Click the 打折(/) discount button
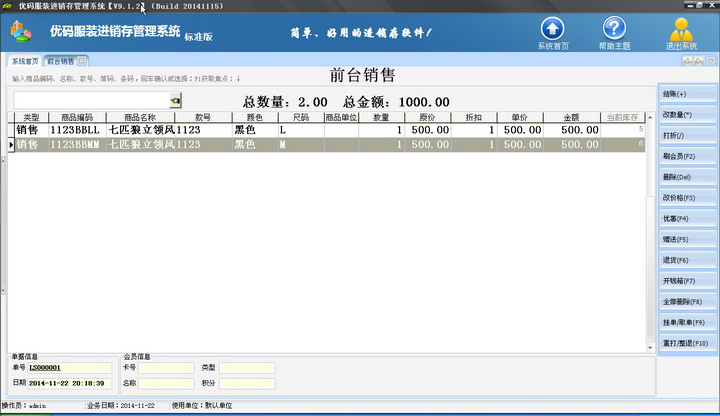Screen dimensions: 720x416 [687, 135]
